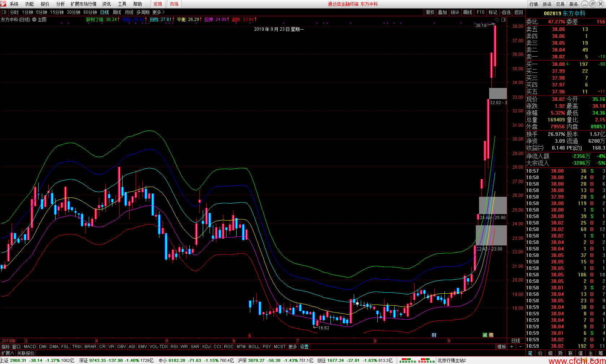Screen dimensions: 606x364
Task: Select the OBV indicator
Action: pyautogui.click(x=122, y=346)
